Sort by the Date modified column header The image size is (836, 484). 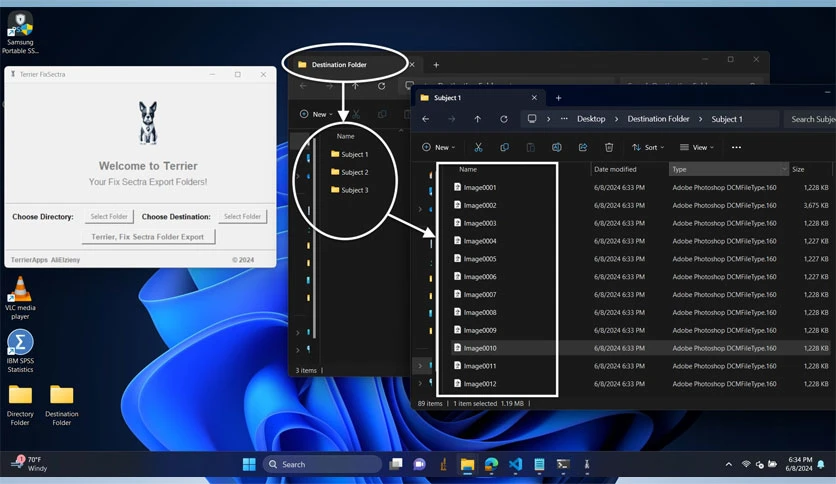(x=615, y=169)
